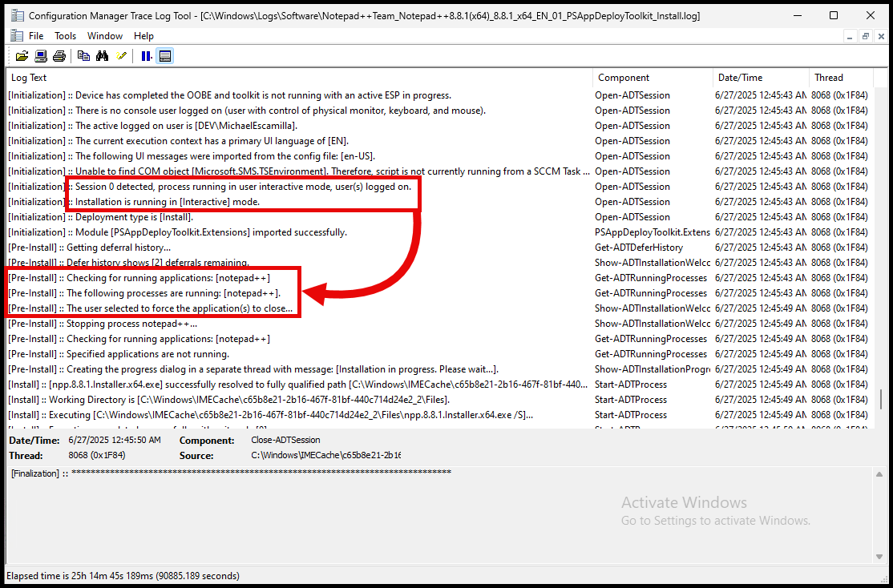Open the Window menu
The width and height of the screenshot is (893, 588).
click(x=104, y=35)
